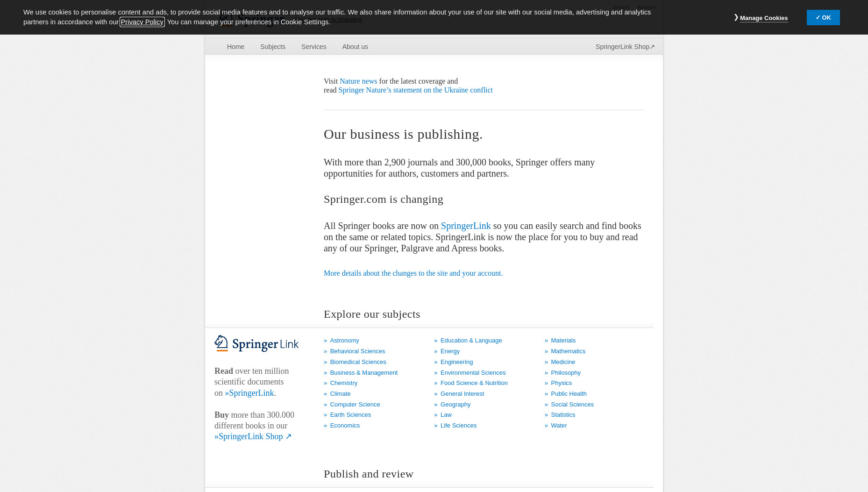Click the 'Our business is publishing.' heading

403,135
